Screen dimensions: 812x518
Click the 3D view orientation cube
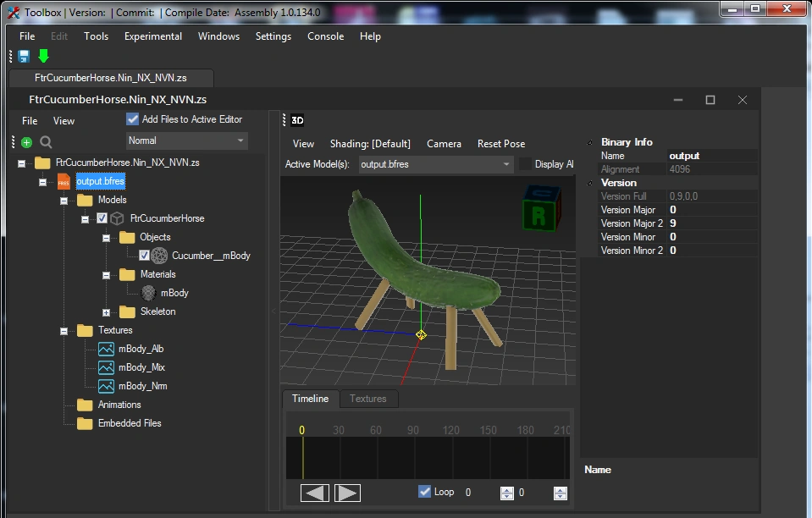coord(542,207)
